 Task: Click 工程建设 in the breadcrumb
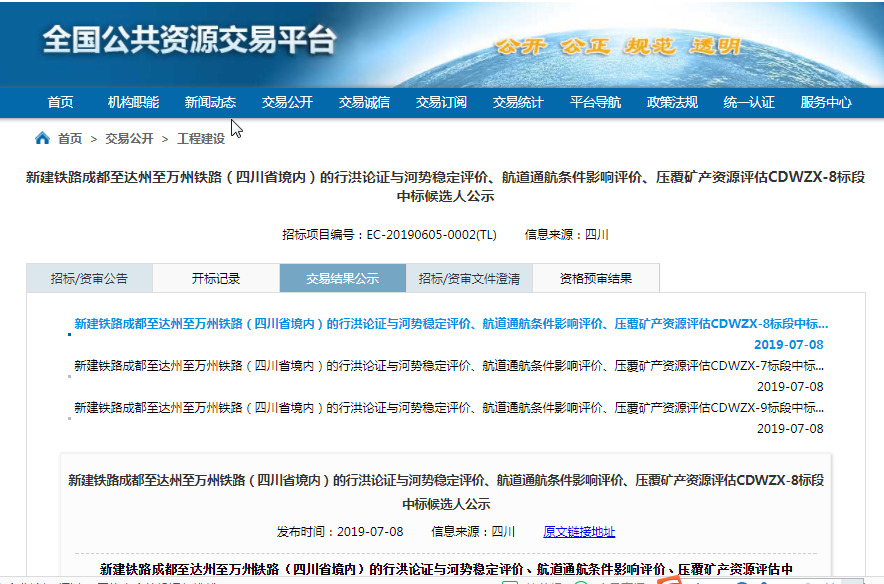pos(201,139)
